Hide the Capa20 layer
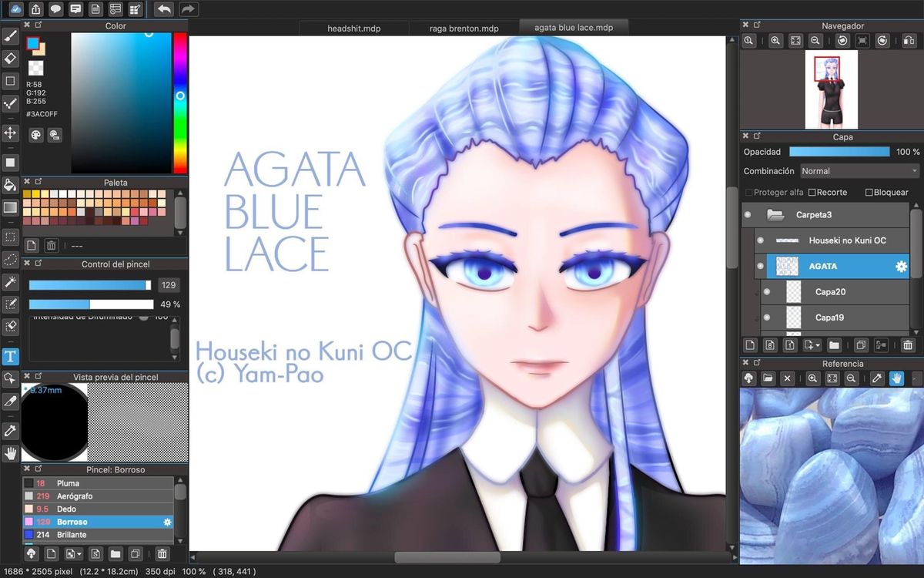Viewport: 924px width, 578px height. click(x=767, y=292)
